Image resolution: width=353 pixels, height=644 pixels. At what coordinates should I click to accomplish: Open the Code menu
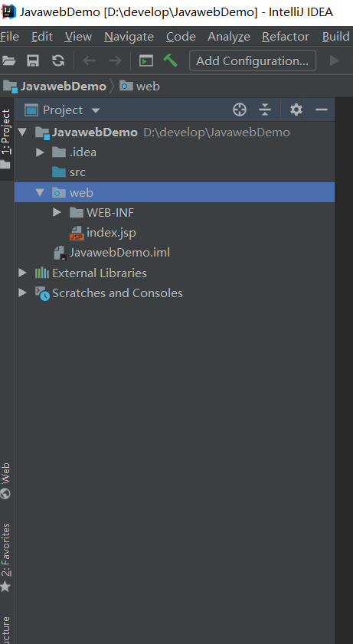(x=181, y=37)
